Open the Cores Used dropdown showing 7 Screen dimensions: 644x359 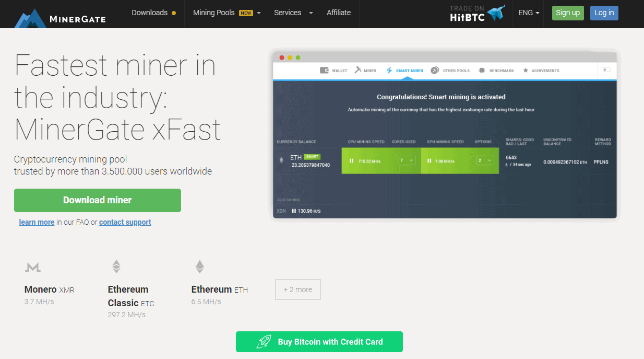(x=407, y=161)
